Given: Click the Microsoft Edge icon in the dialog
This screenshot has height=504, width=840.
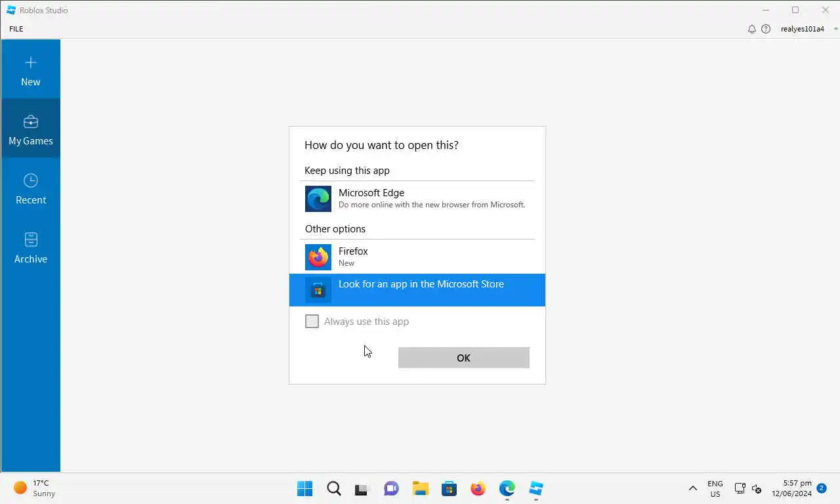Looking at the screenshot, I should 318,199.
